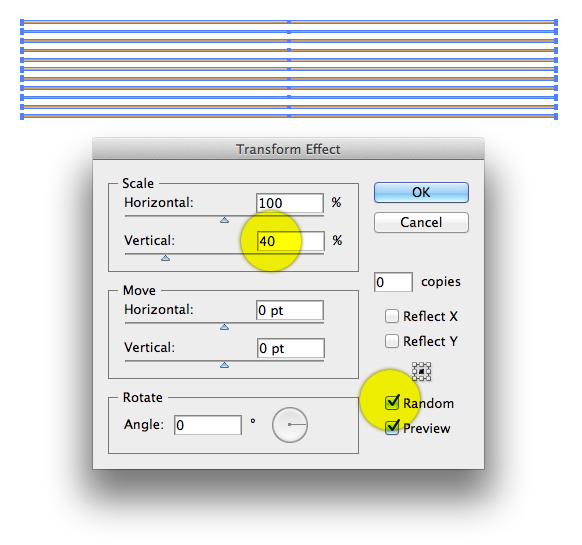
Task: Focus the Scale Horizontal percent field
Action: click(290, 203)
